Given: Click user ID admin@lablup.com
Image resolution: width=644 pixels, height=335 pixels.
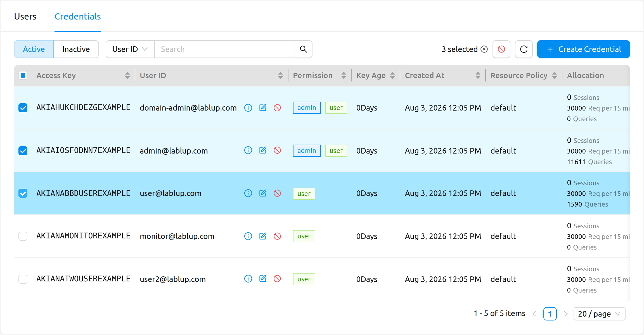Looking at the screenshot, I should pos(174,151).
